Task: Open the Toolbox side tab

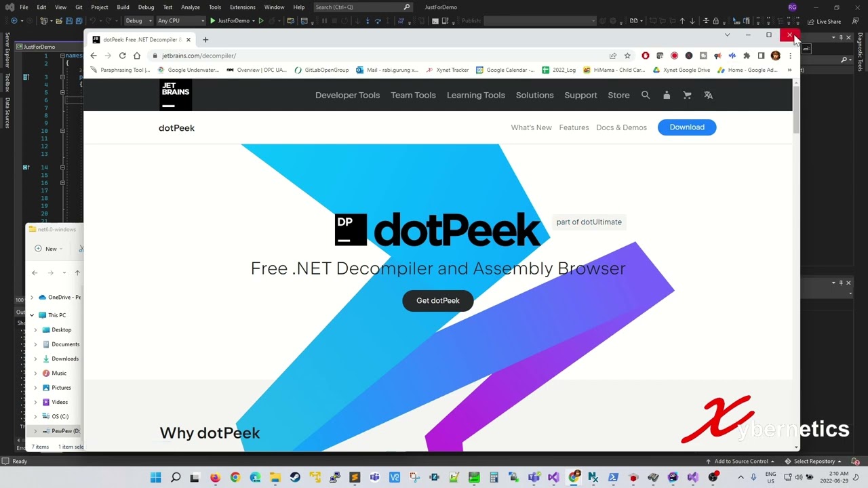Action: (7, 82)
